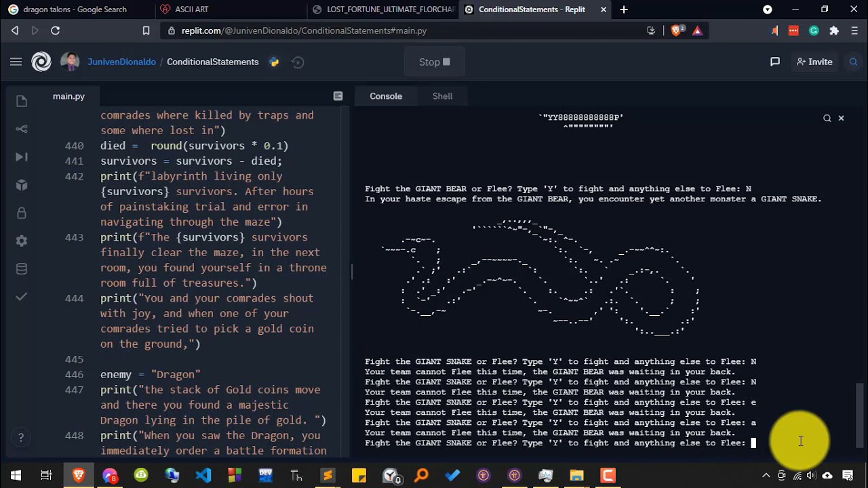
Task: Click the Replit logo home icon
Action: 41,62
